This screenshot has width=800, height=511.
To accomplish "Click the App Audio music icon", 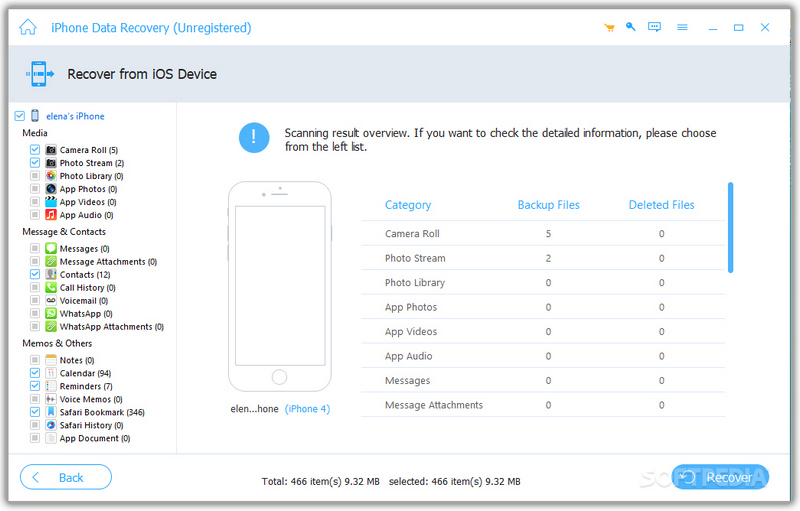I will [50, 215].
